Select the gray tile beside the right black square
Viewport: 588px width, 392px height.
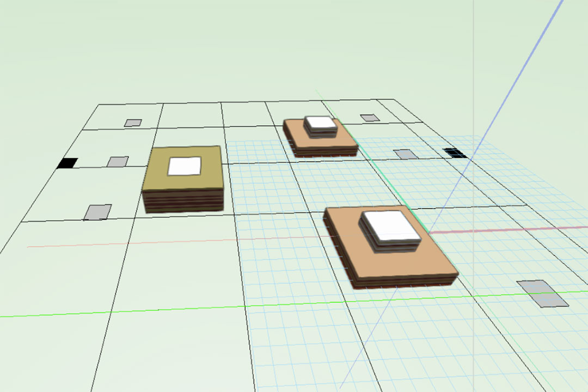point(406,154)
